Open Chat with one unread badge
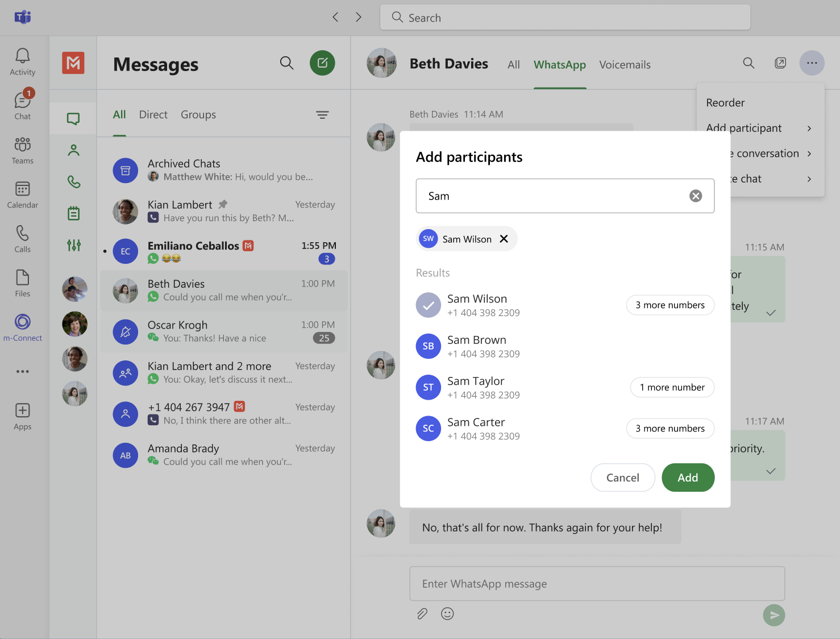Image resolution: width=840 pixels, height=639 pixels. click(23, 105)
